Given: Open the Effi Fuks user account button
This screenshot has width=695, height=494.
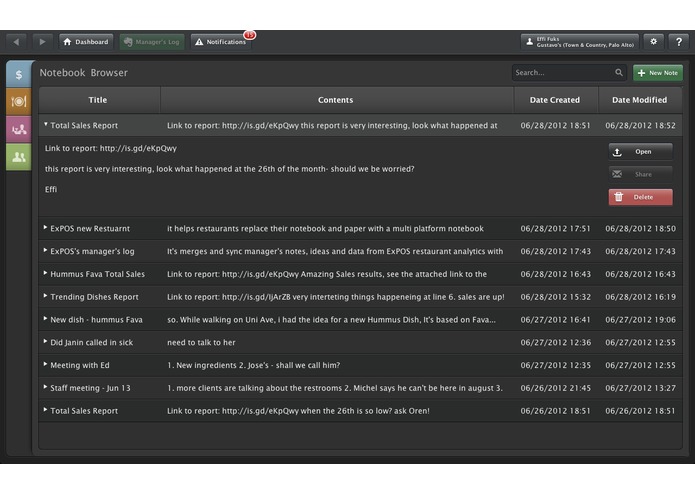Looking at the screenshot, I should (580, 42).
